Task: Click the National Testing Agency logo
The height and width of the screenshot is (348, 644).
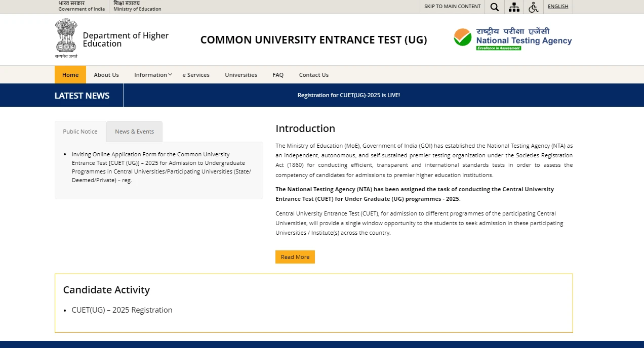Action: click(x=511, y=38)
